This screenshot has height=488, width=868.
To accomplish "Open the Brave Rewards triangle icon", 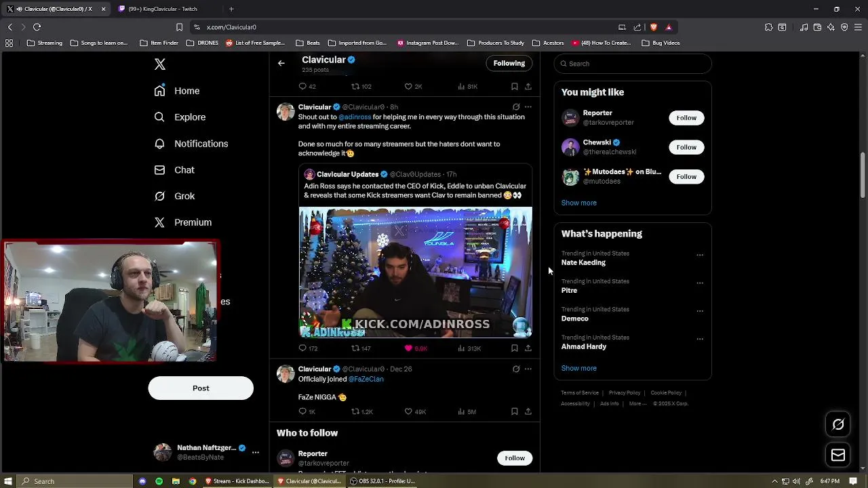I will point(669,27).
